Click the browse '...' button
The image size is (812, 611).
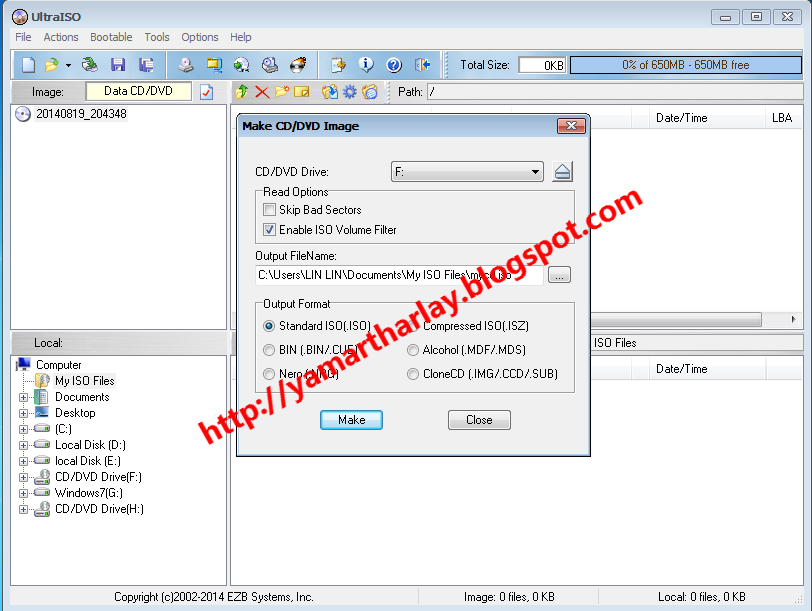pos(559,275)
